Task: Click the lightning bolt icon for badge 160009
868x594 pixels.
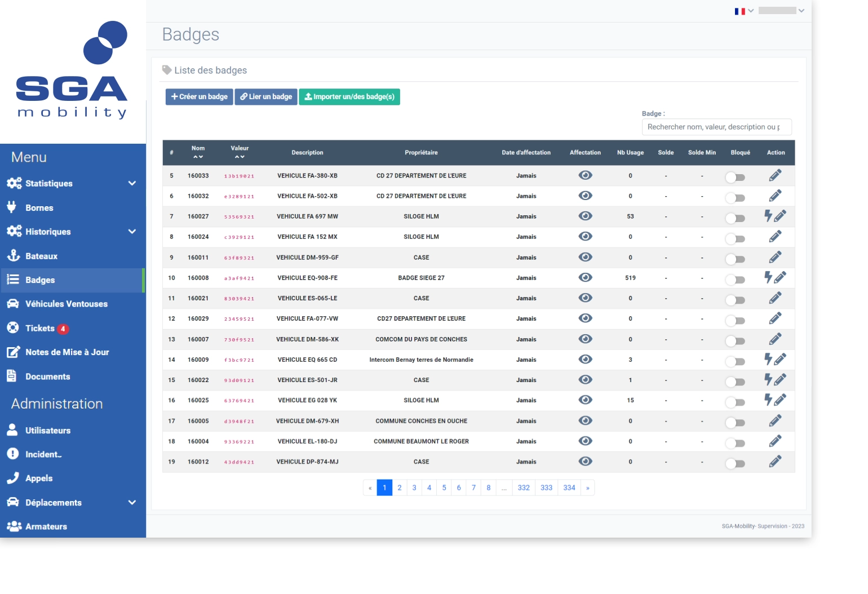Action: click(768, 358)
